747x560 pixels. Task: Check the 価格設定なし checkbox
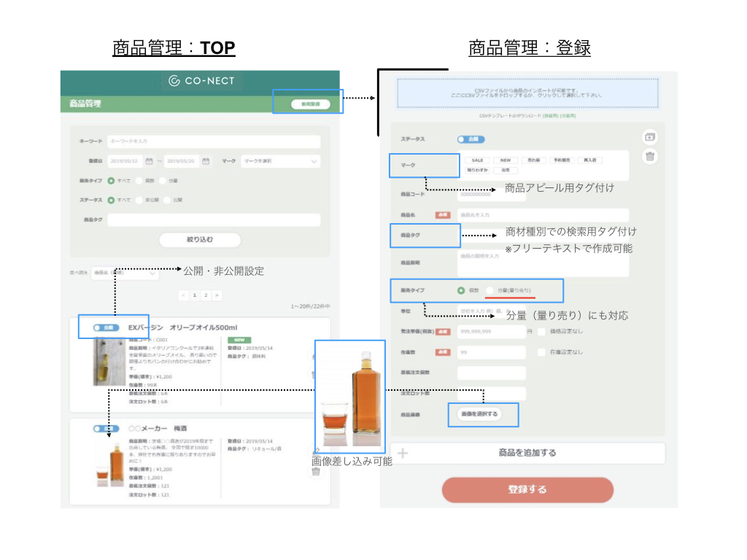click(x=541, y=331)
